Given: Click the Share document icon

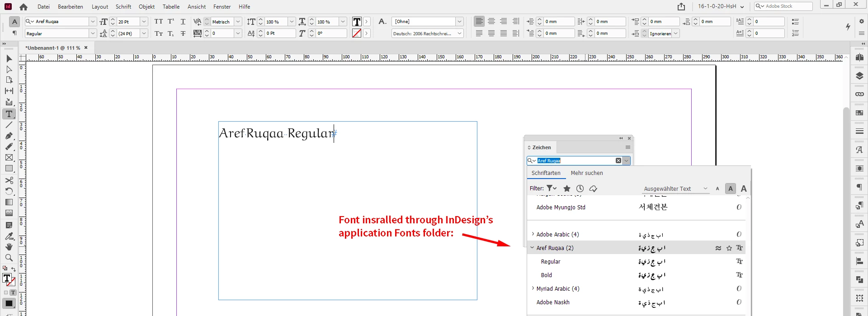Looking at the screenshot, I should coord(681,6).
